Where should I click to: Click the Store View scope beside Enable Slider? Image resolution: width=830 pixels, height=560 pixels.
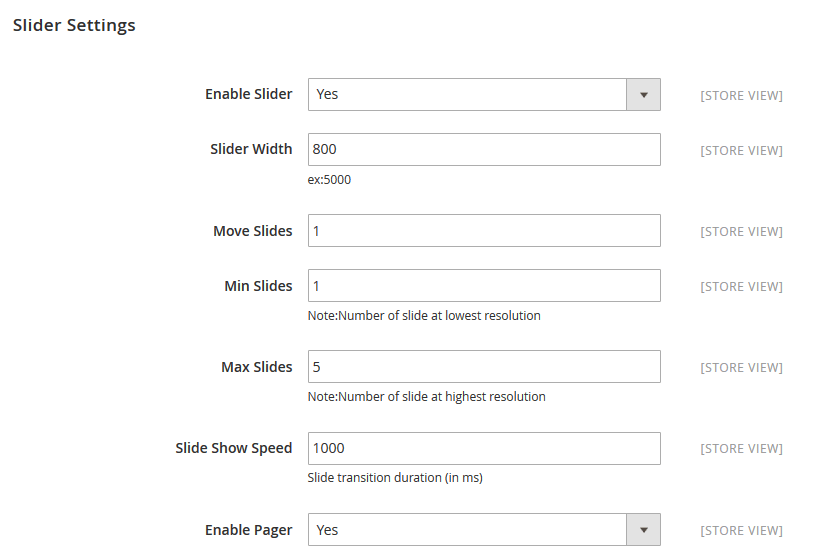click(741, 96)
